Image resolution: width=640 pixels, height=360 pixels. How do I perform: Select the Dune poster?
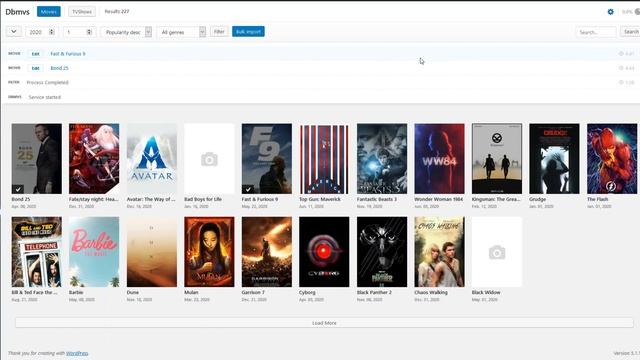click(x=152, y=252)
